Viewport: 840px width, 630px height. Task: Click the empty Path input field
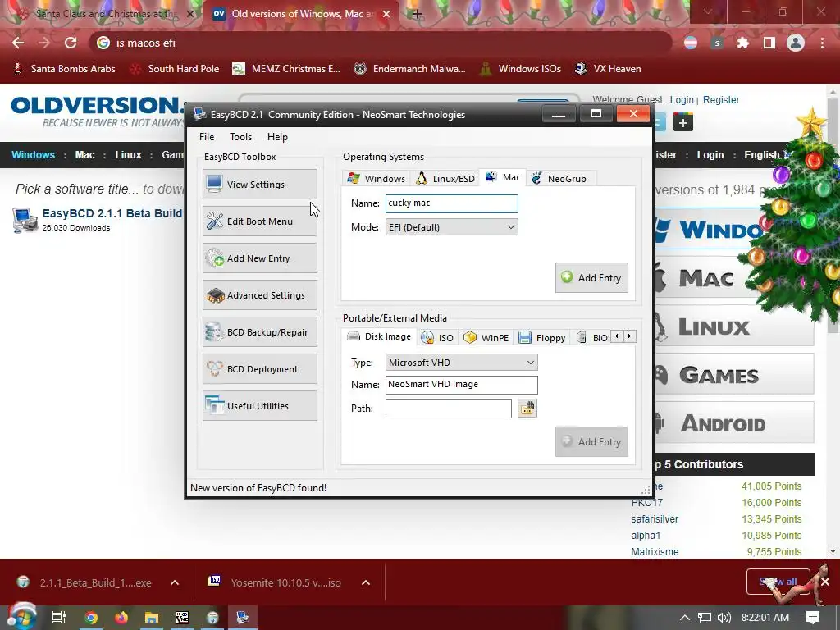click(x=449, y=409)
